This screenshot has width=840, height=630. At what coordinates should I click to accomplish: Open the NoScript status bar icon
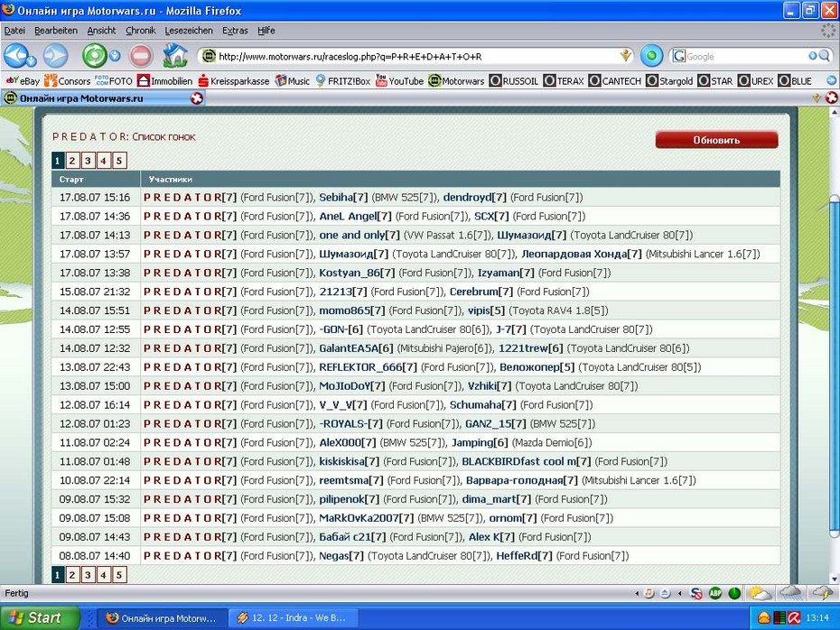point(695,593)
